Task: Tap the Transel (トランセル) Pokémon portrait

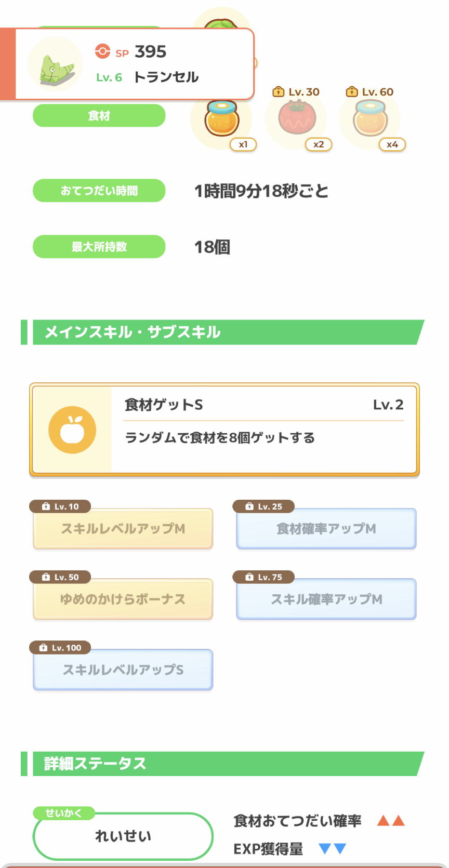Action: 55,64
